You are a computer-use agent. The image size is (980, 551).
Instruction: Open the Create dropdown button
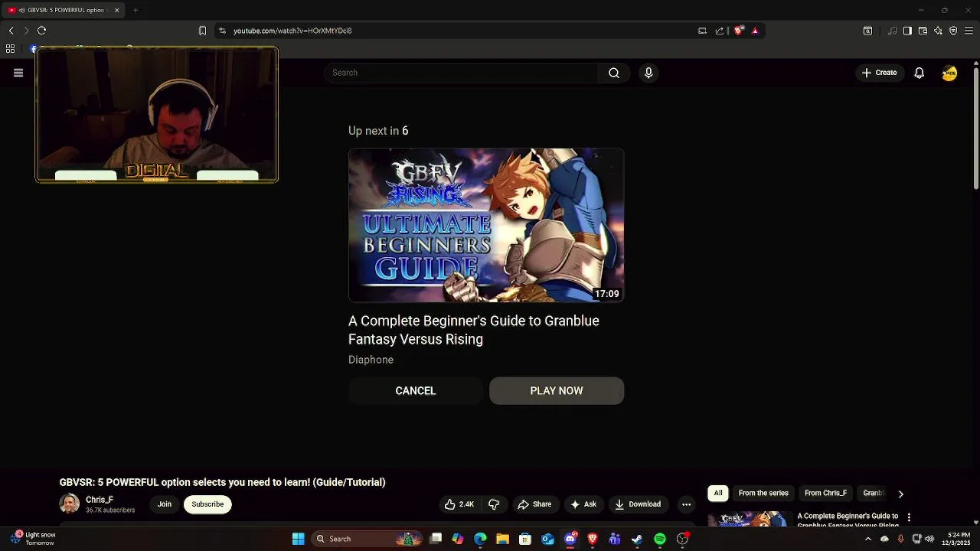pyautogui.click(x=879, y=73)
